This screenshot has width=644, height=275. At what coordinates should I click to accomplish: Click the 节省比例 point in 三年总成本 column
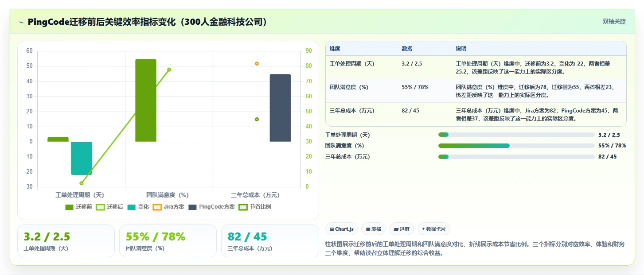click(257, 119)
